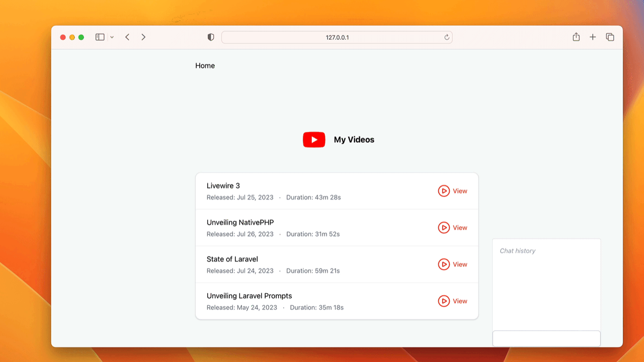The height and width of the screenshot is (362, 644).
Task: Click the chat message input box
Action: [546, 338]
